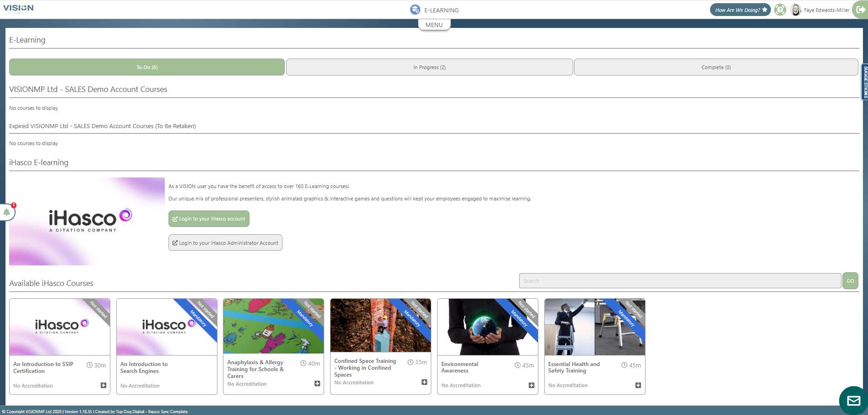Click No Accreditation on Search Engines card
868x415 pixels.
pos(140,386)
